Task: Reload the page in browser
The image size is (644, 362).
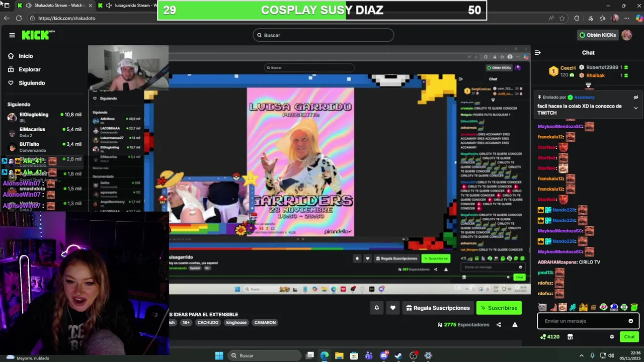Action: point(19,18)
